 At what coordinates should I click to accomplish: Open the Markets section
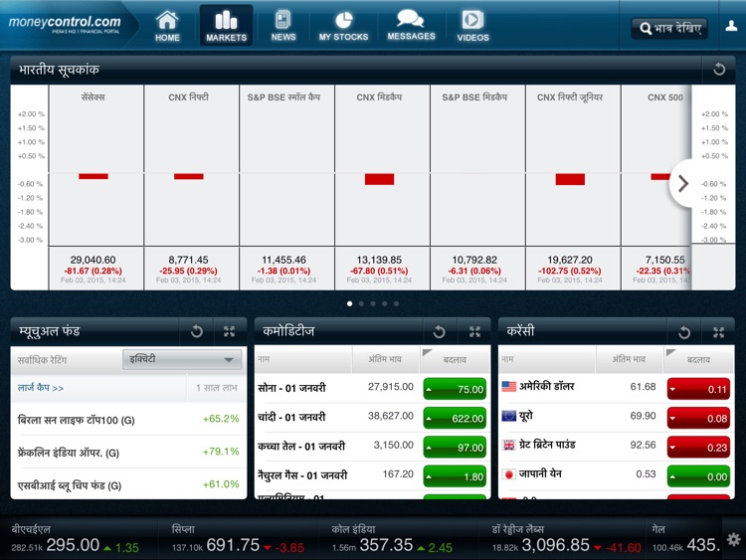[x=226, y=26]
